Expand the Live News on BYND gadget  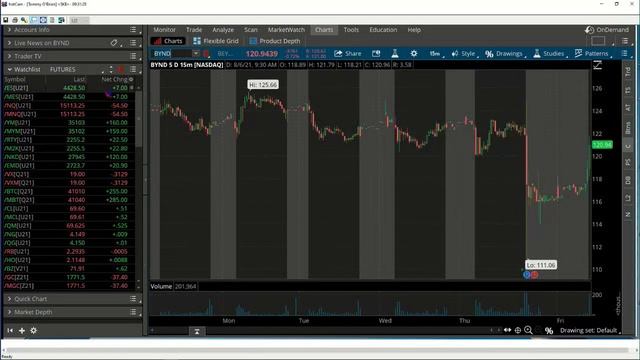pyautogui.click(x=9, y=43)
